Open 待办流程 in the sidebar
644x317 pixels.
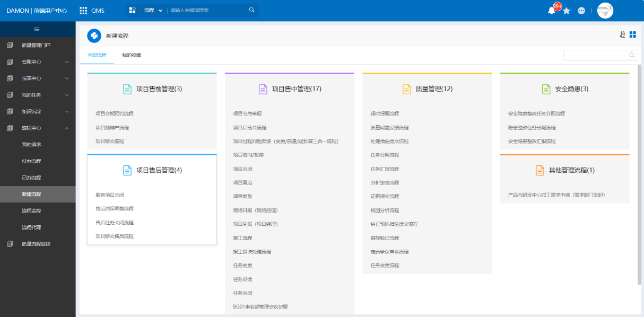coord(31,161)
